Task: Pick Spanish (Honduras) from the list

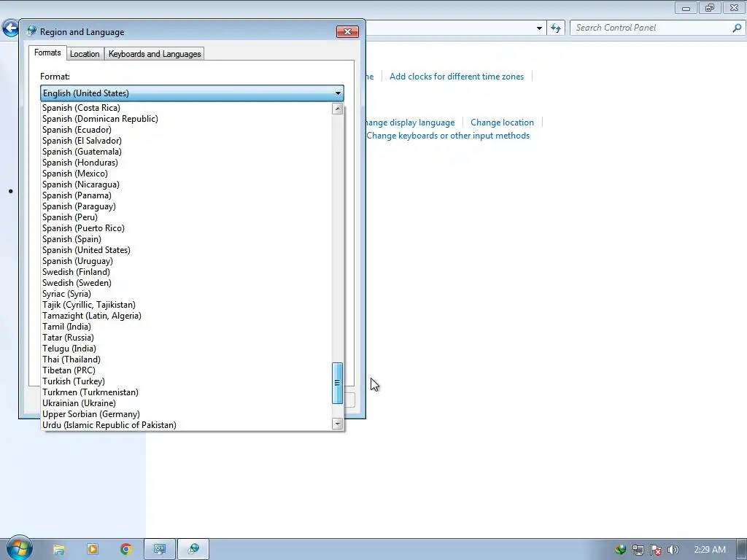Action: pyautogui.click(x=186, y=163)
